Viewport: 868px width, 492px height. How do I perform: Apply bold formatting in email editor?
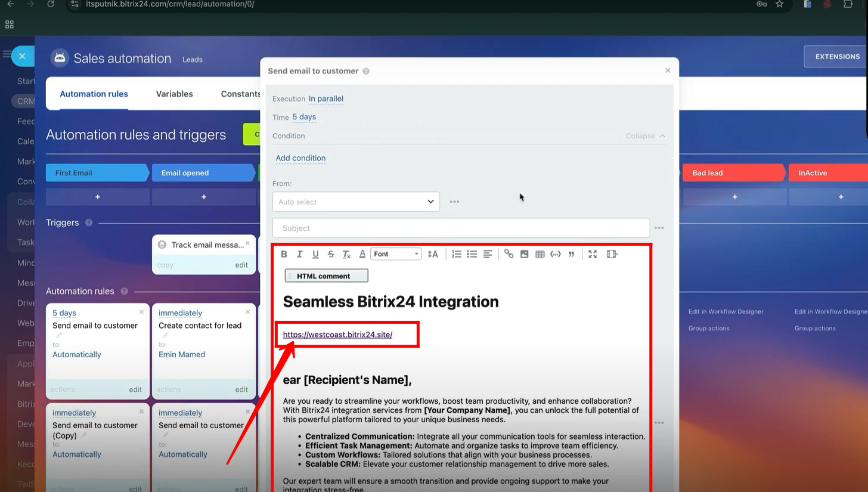point(284,254)
